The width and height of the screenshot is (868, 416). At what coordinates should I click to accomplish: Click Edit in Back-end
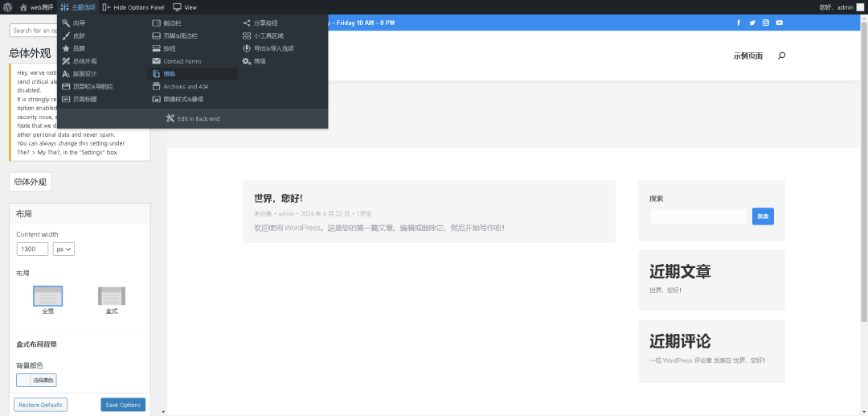(x=193, y=118)
